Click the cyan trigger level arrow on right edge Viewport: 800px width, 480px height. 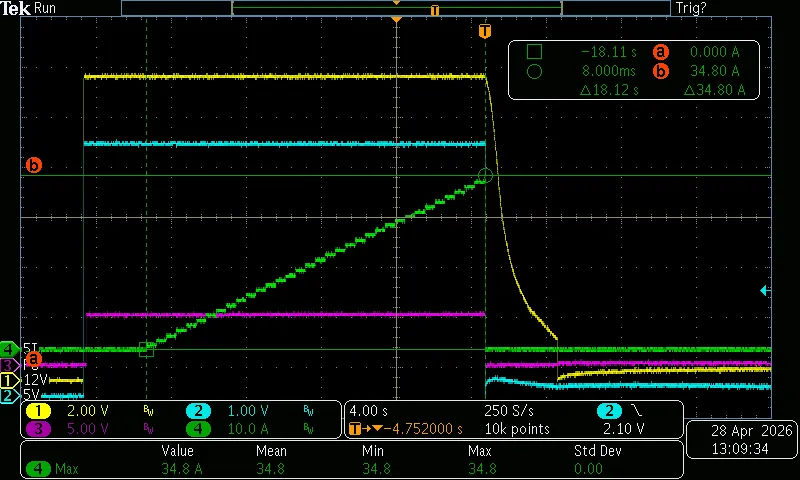pos(765,291)
